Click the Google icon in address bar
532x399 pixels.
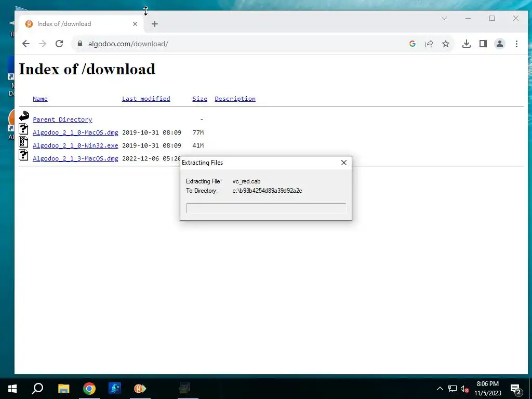[413, 44]
